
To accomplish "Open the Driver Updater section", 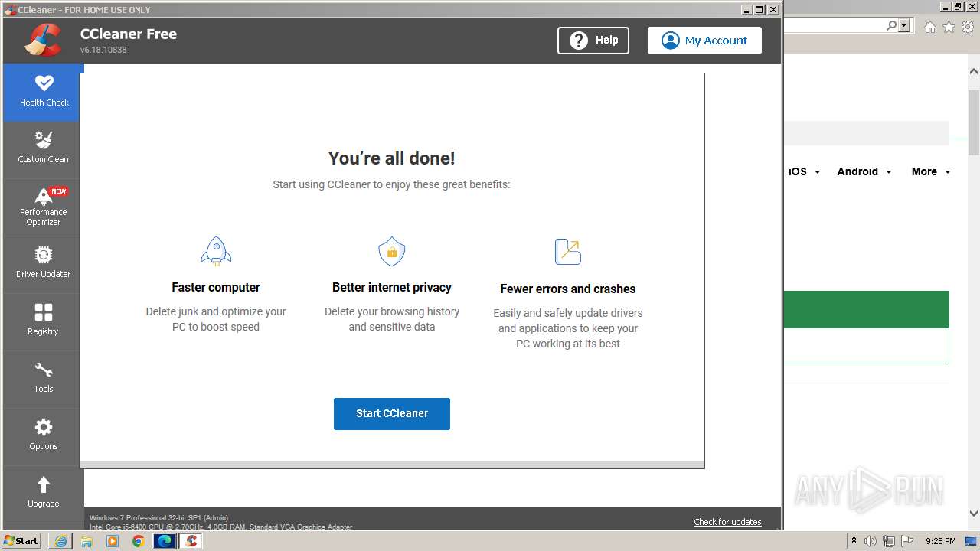I will tap(44, 264).
